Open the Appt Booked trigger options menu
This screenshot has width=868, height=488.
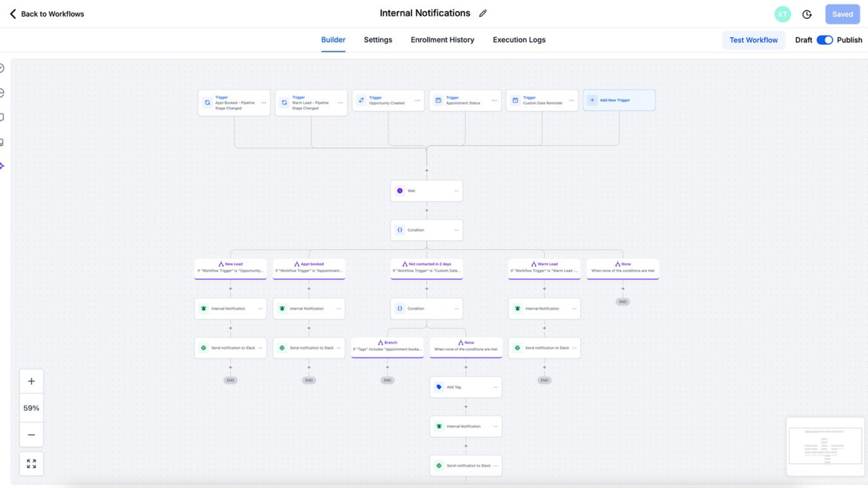click(x=263, y=103)
